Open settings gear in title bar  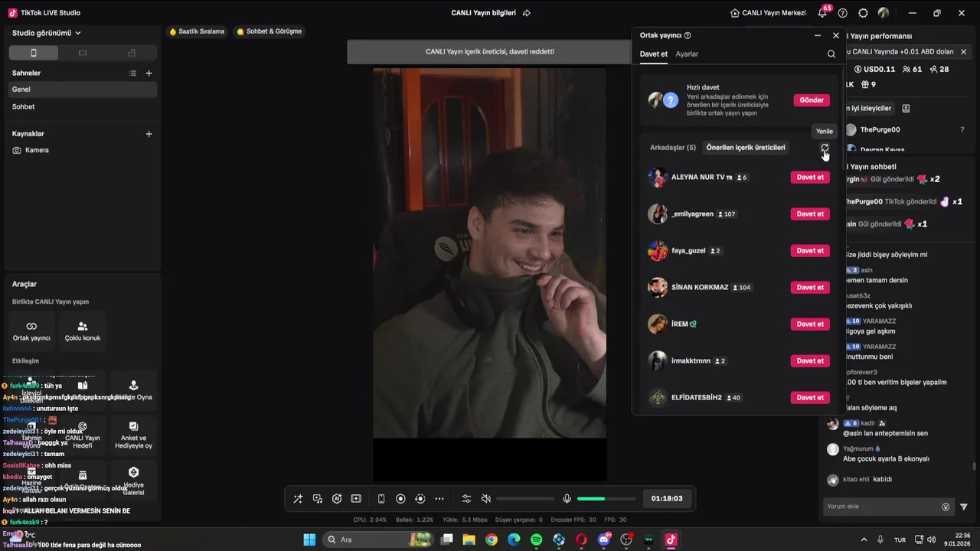863,13
